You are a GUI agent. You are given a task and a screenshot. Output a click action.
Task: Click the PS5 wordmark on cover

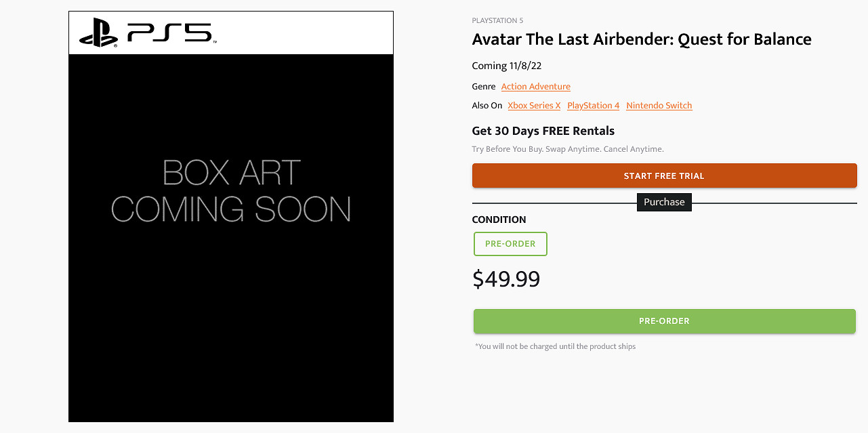coord(171,33)
